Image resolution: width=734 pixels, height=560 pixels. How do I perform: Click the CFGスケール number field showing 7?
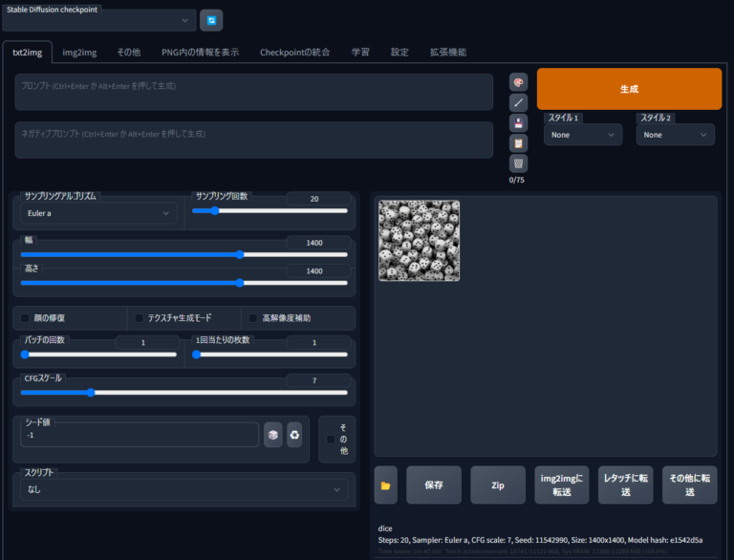click(x=318, y=380)
